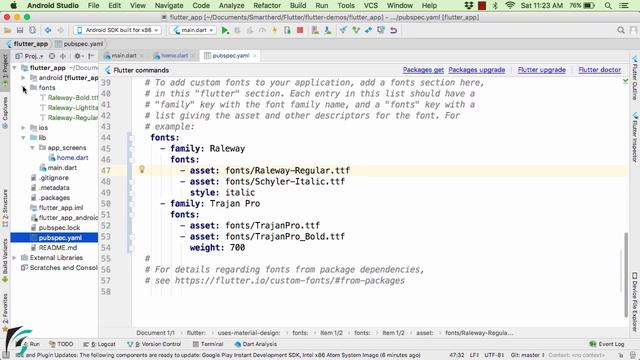
Task: Expand the android folder in project tree
Action: click(23, 78)
